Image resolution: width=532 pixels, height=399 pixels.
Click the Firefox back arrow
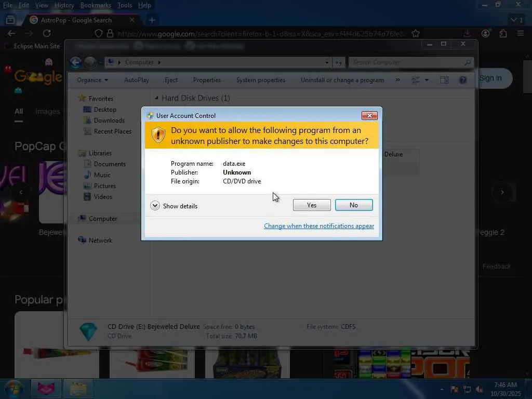tap(11, 33)
